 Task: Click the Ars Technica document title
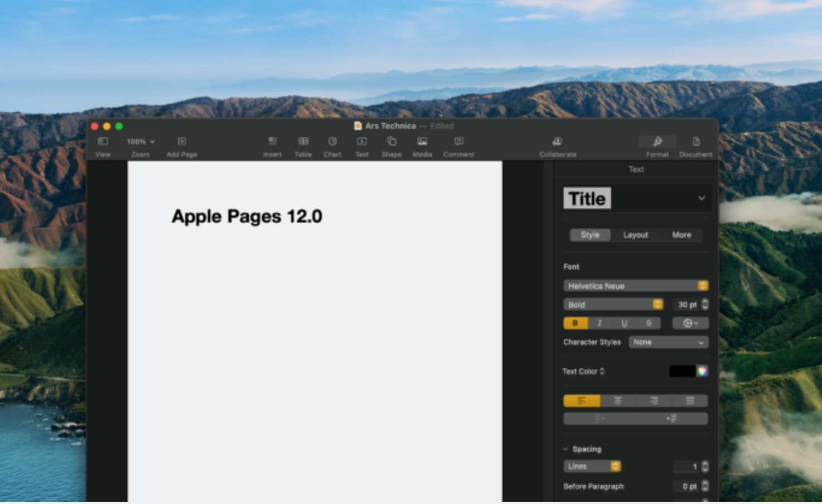(390, 126)
